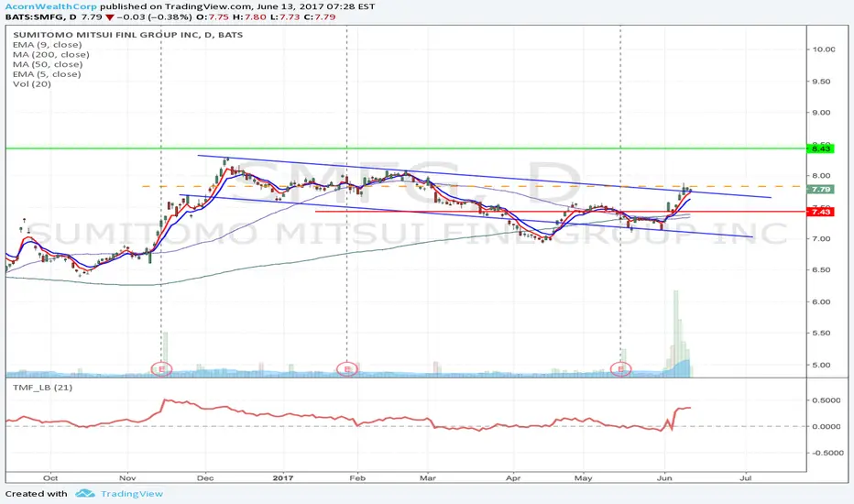Click the February earnings E marker
Viewport: 854px width, 504px height.
coord(347,369)
